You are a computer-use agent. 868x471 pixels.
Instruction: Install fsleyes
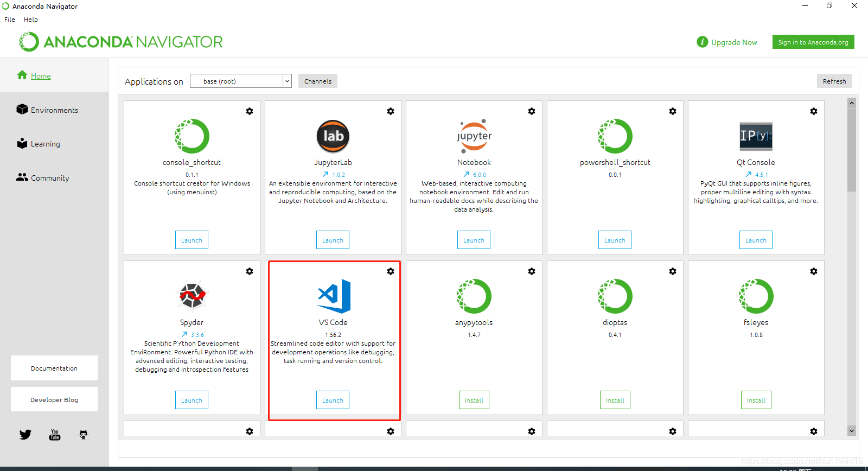756,400
